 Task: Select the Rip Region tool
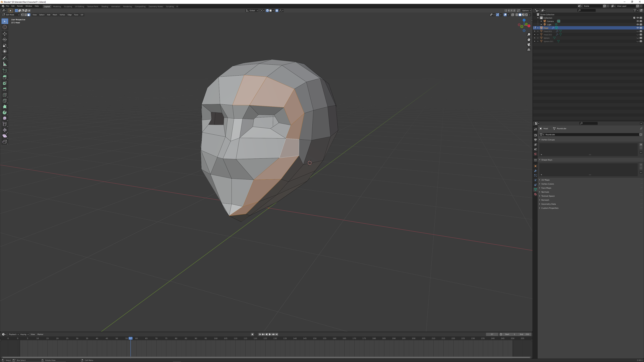coord(5,142)
